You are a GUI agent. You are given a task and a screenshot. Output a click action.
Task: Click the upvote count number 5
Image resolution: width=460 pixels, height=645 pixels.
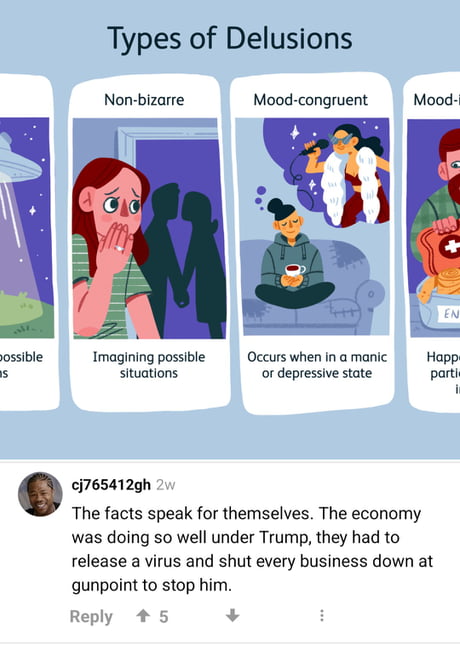click(164, 617)
